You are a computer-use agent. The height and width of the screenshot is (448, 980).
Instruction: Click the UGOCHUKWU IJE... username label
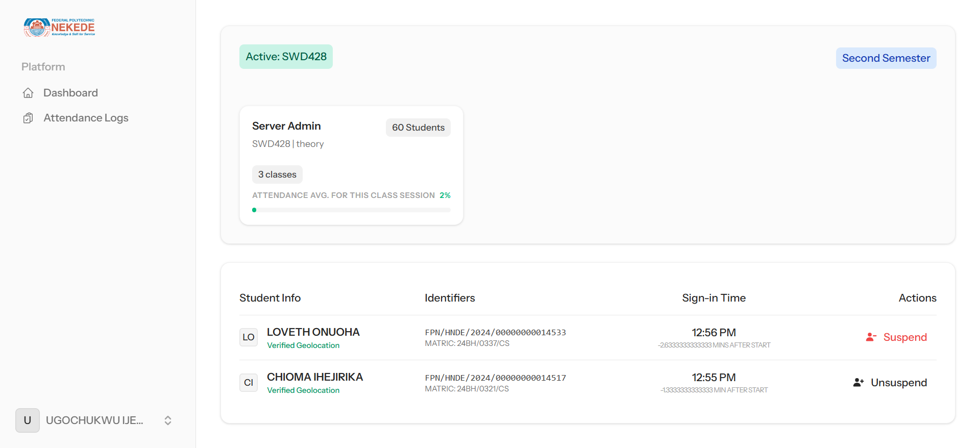[x=94, y=420]
